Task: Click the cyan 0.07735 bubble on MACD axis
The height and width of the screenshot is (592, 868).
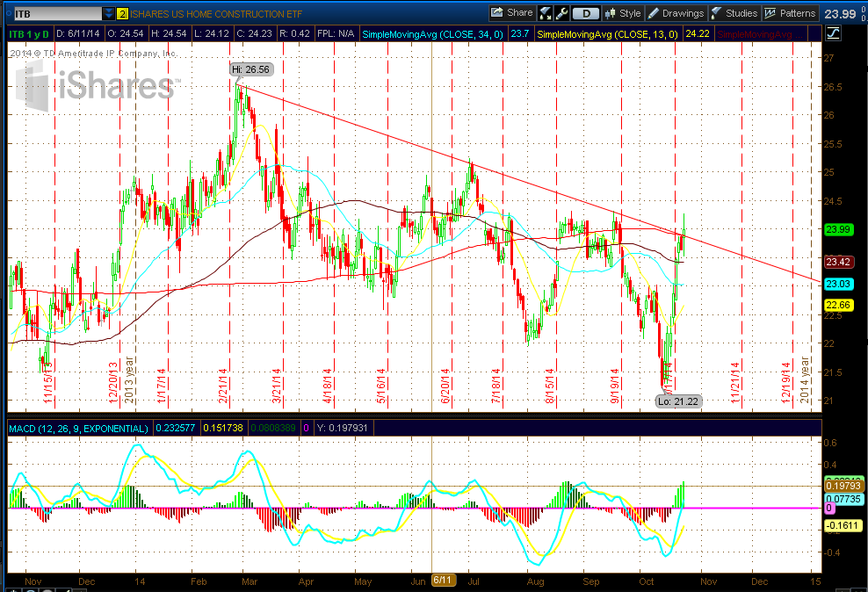Action: (843, 499)
